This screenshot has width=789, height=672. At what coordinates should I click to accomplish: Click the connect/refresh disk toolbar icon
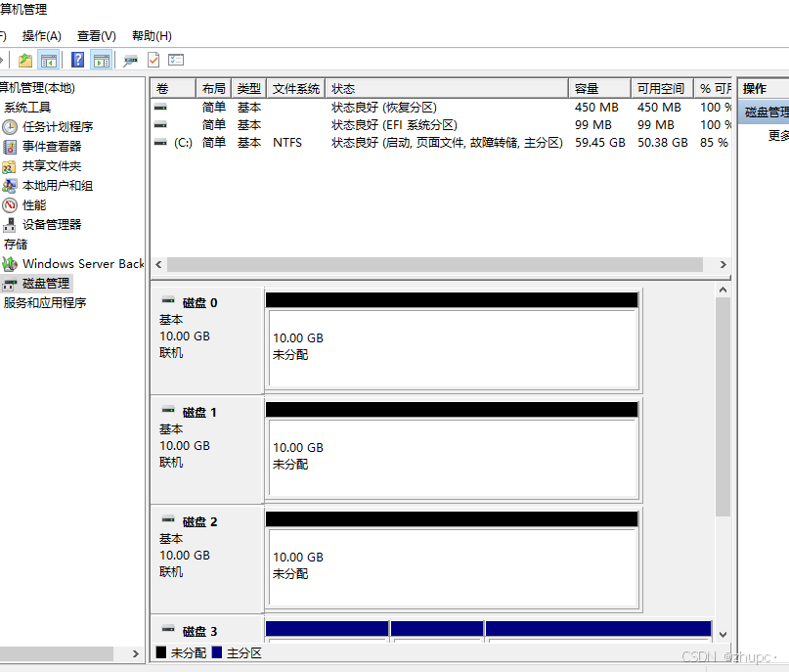click(130, 61)
